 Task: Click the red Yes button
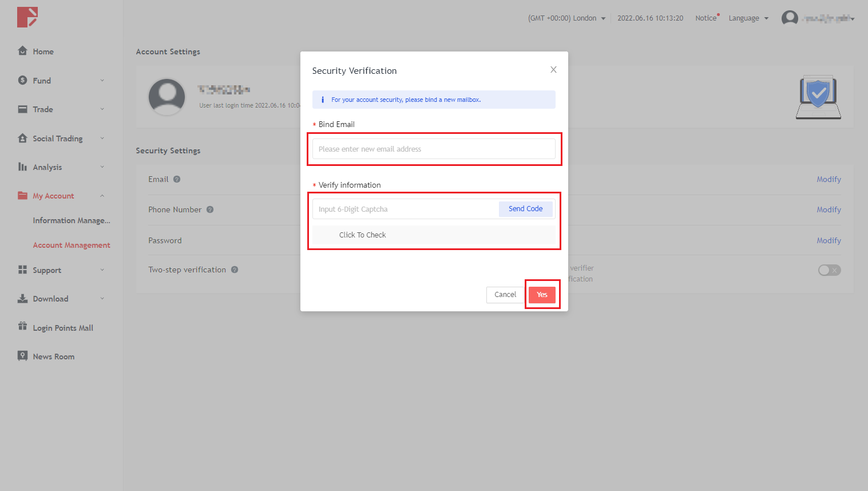542,295
